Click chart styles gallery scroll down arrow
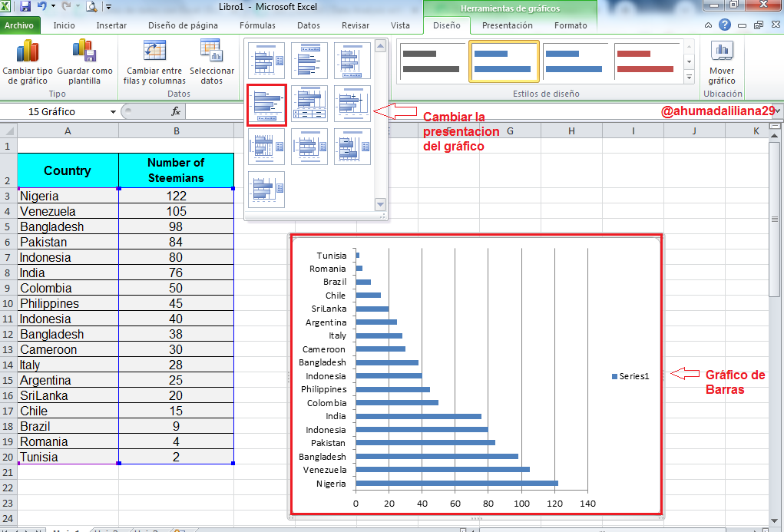Viewport: 784px width, 532px height. tap(689, 62)
